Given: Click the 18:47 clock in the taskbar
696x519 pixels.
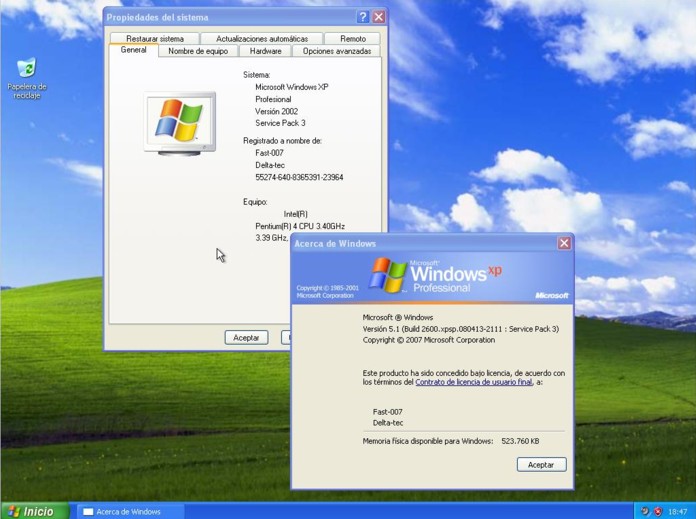Looking at the screenshot, I should (677, 512).
